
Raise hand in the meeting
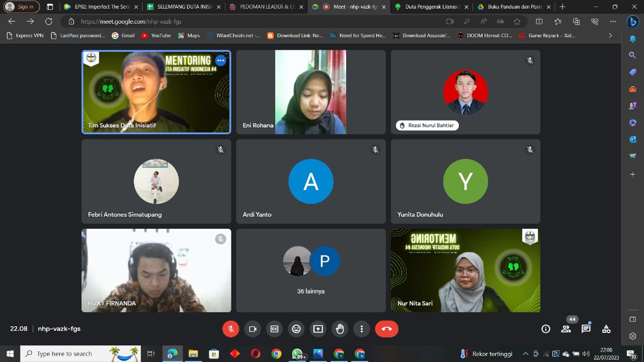[x=340, y=329]
